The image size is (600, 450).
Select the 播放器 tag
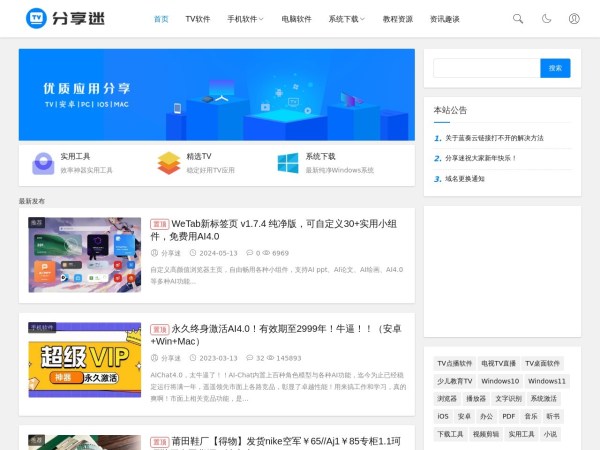476,399
